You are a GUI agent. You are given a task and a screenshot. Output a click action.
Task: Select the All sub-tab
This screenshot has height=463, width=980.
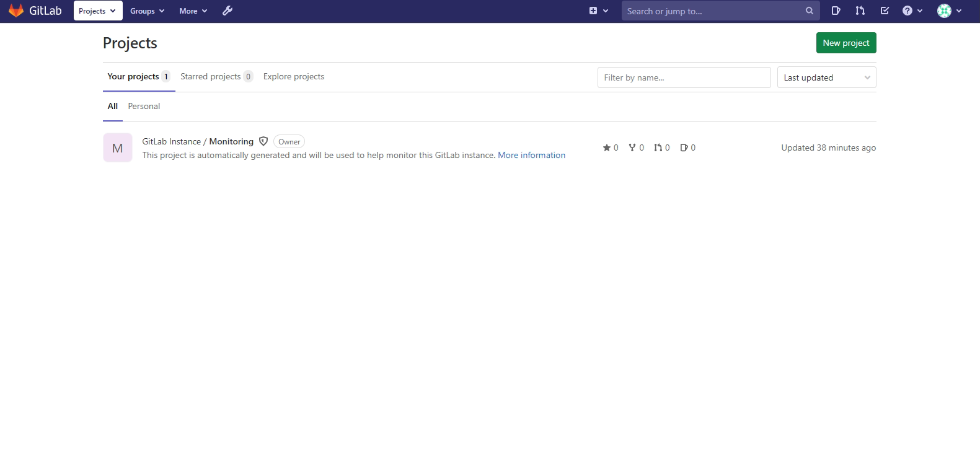[112, 106]
